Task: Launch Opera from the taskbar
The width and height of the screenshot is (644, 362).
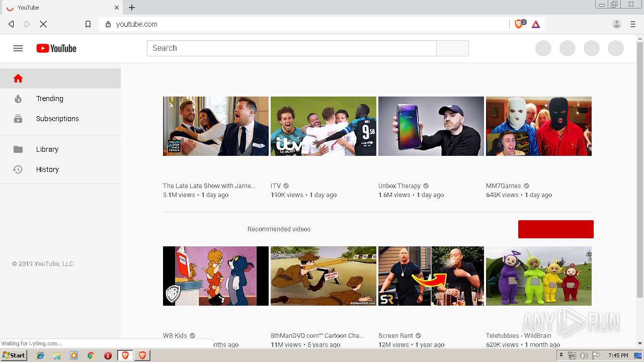Action: [x=108, y=355]
